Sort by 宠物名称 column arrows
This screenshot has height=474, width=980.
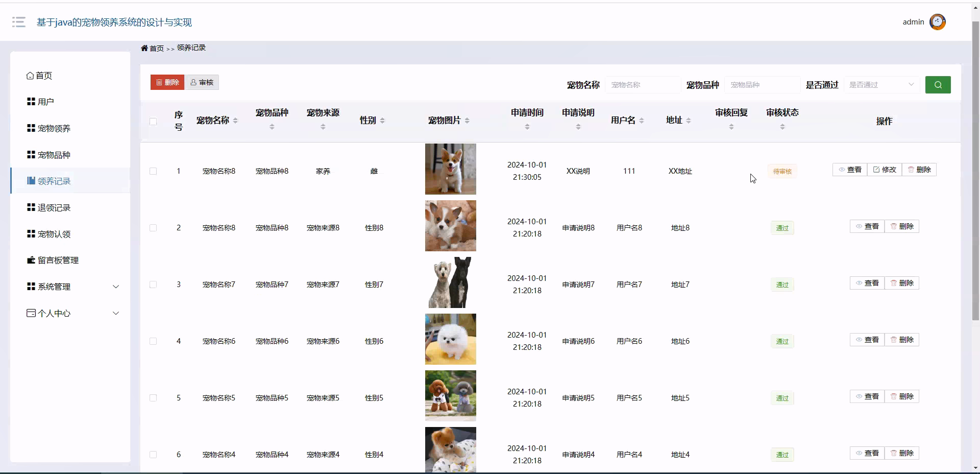coord(235,121)
